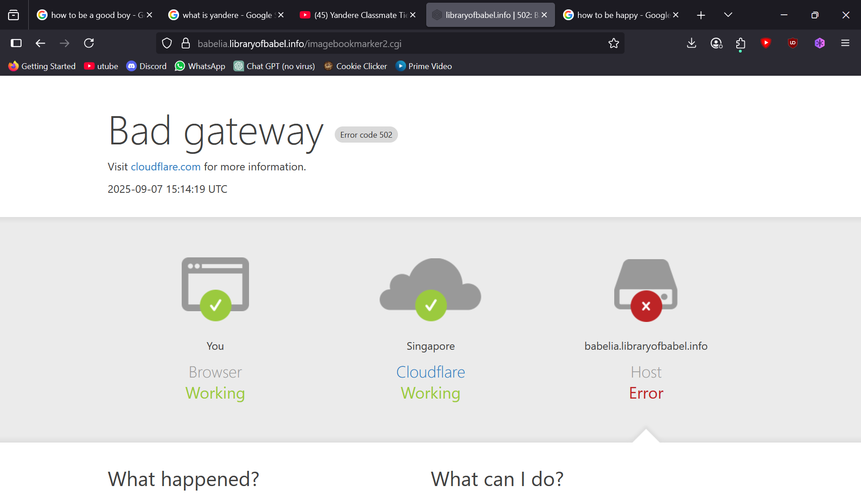This screenshot has height=504, width=861.
Task: Open a new tab
Action: 701,15
